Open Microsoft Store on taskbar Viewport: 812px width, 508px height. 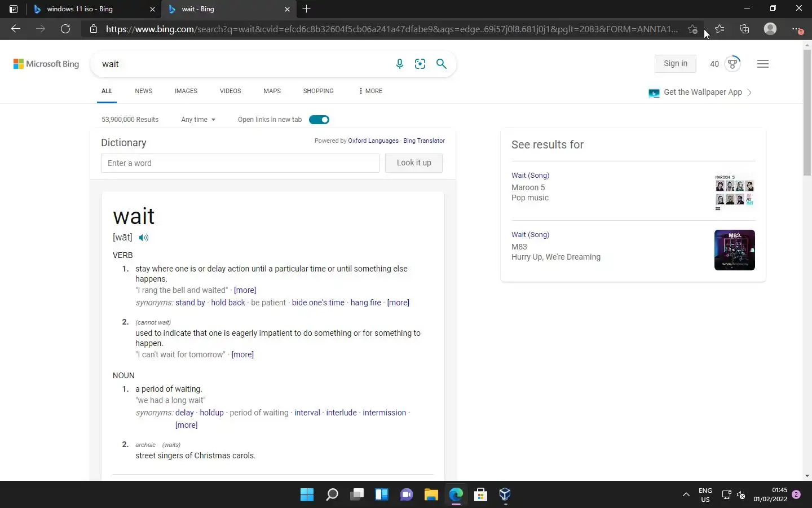coord(481,495)
